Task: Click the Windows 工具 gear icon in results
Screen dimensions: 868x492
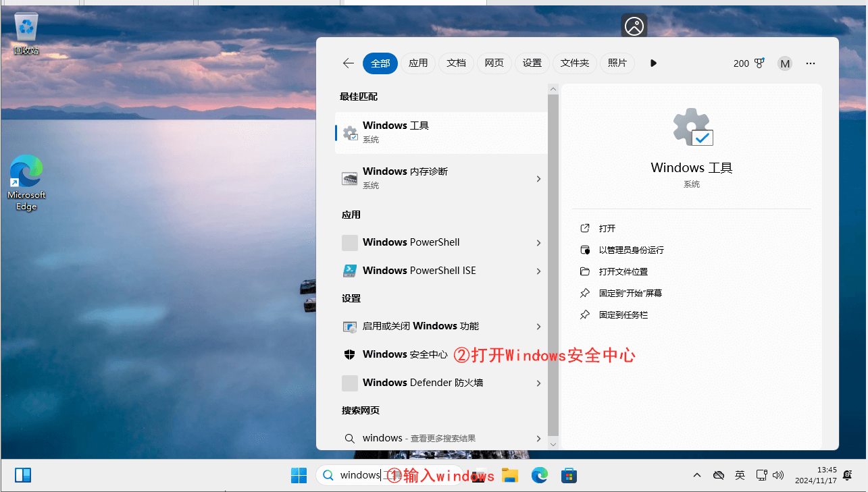Action: (350, 133)
